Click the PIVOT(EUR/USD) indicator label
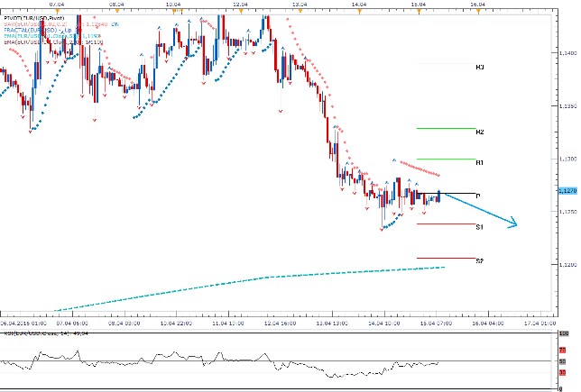The height and width of the screenshot is (392, 581). [33, 17]
